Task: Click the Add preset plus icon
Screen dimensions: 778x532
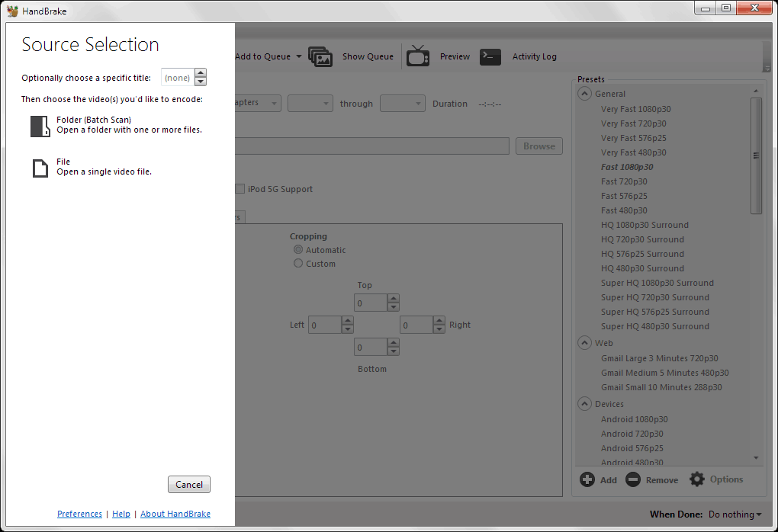Action: [x=587, y=479]
